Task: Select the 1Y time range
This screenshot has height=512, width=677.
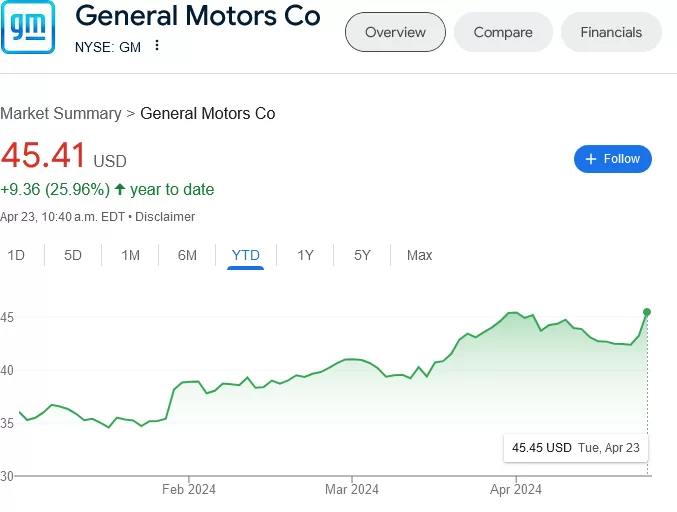Action: (305, 255)
